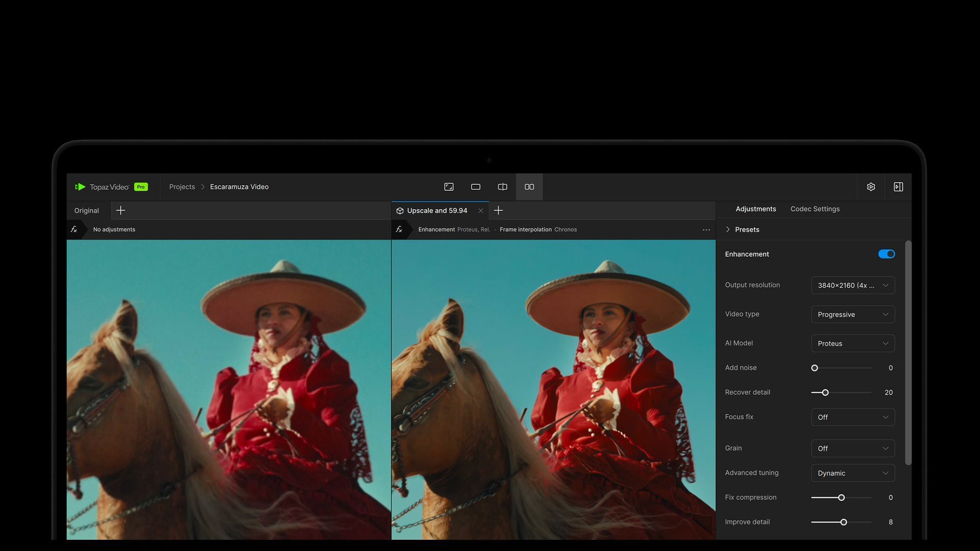The height and width of the screenshot is (551, 980).
Task: Open the Video type dropdown showing Progressive
Action: [x=852, y=314]
